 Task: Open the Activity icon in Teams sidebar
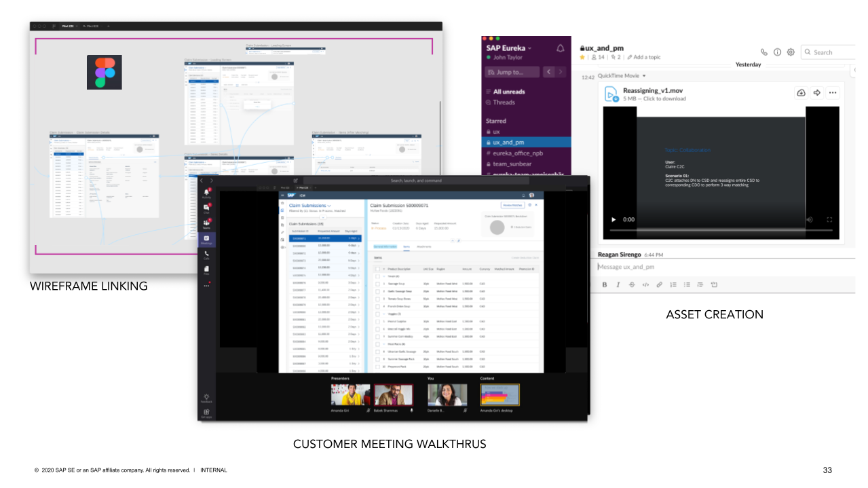[x=206, y=193]
